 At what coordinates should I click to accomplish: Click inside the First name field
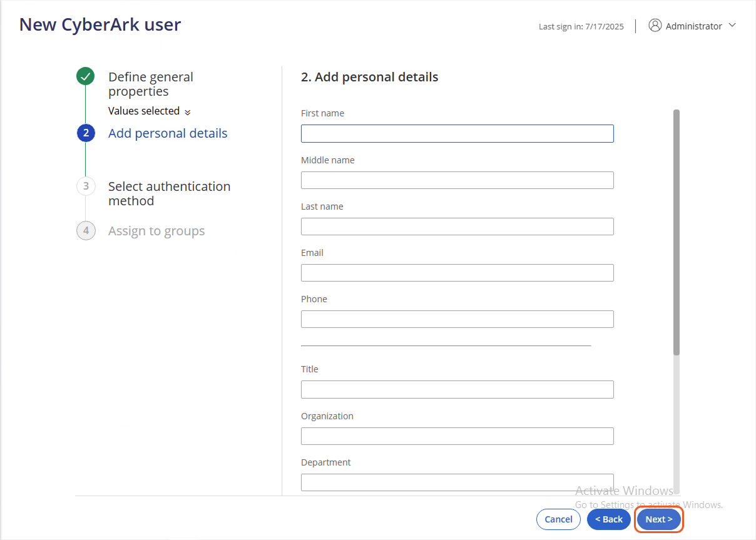point(457,133)
